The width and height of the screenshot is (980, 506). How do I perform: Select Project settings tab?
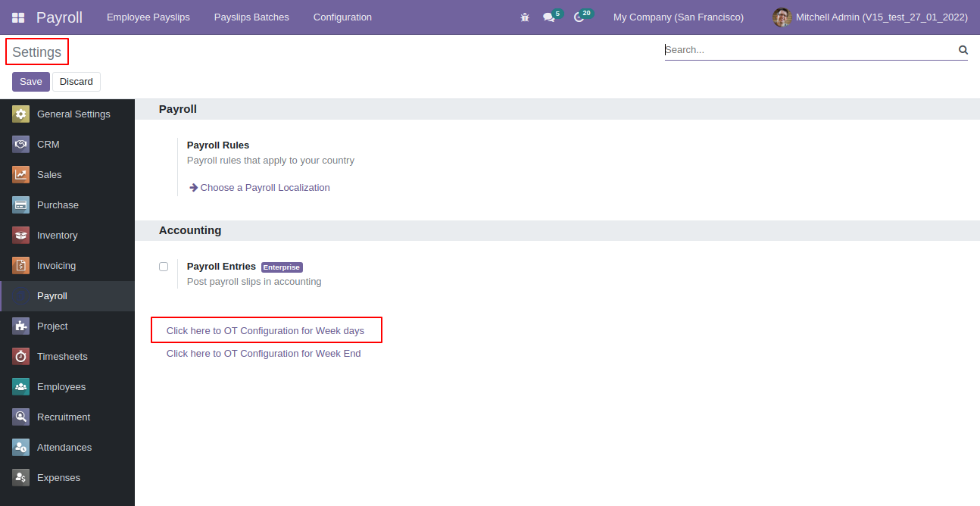67,326
